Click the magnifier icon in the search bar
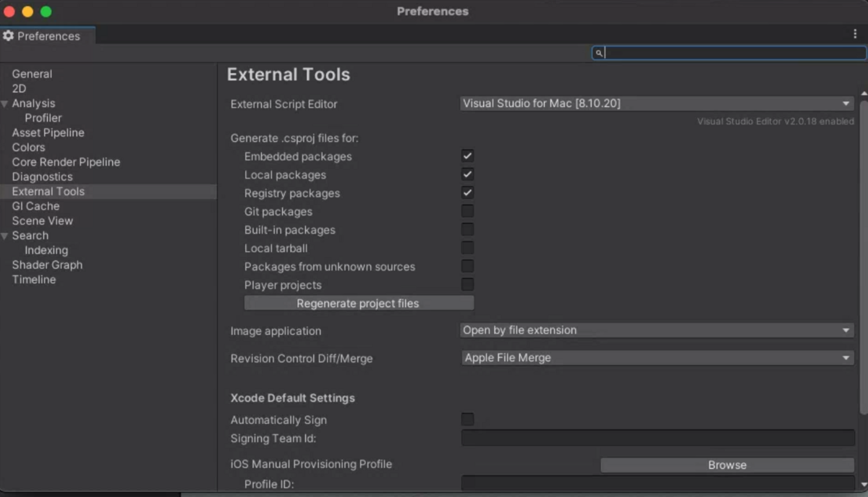The image size is (868, 497). (x=598, y=52)
